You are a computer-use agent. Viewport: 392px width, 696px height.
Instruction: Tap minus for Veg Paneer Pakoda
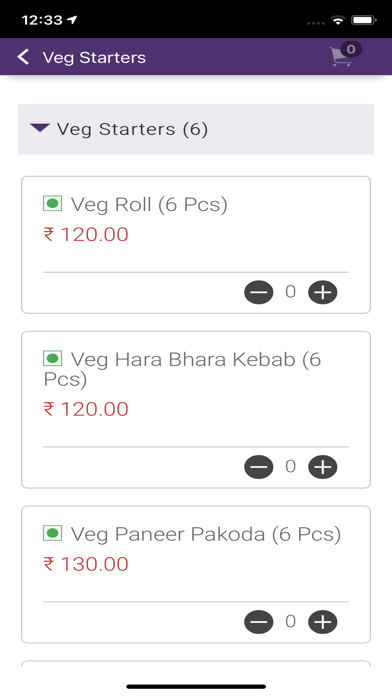(x=259, y=622)
